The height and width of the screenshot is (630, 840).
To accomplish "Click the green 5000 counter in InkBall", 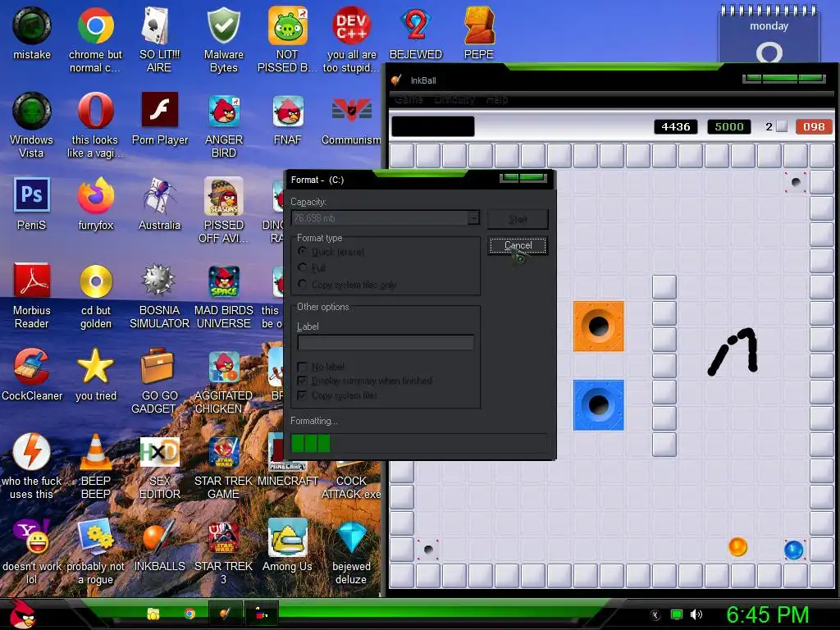I will [729, 127].
